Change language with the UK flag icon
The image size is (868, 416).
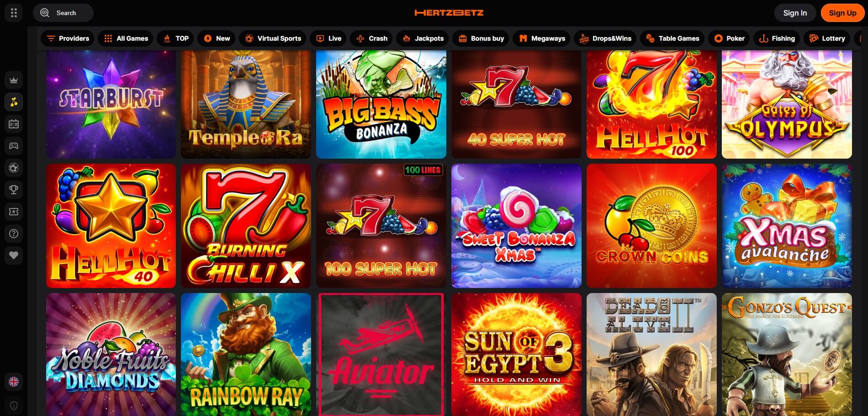click(x=14, y=382)
